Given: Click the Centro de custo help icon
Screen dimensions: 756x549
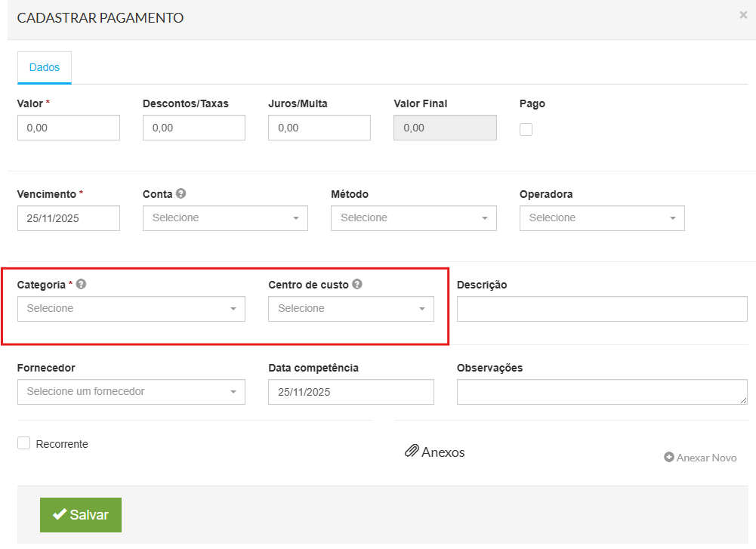Looking at the screenshot, I should point(357,285).
